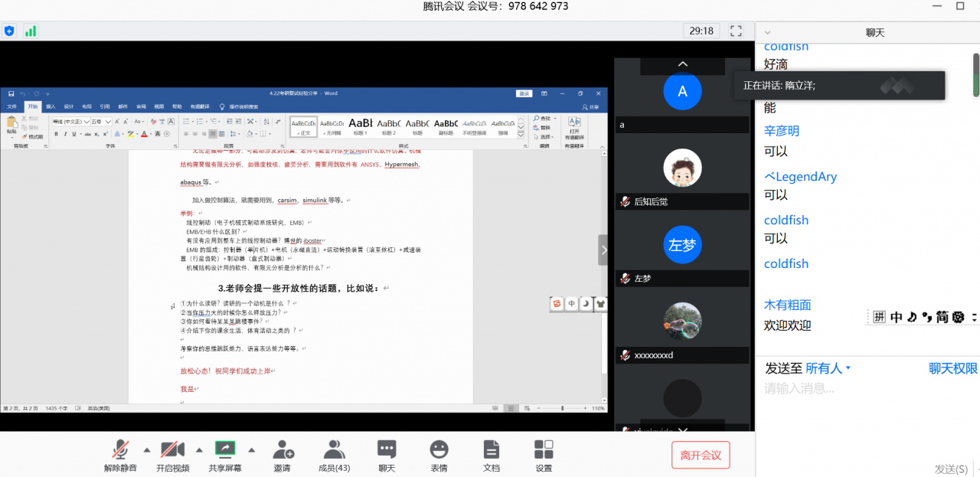Open the 所有人 recipient dropdown
The height and width of the screenshot is (477, 980).
(828, 369)
